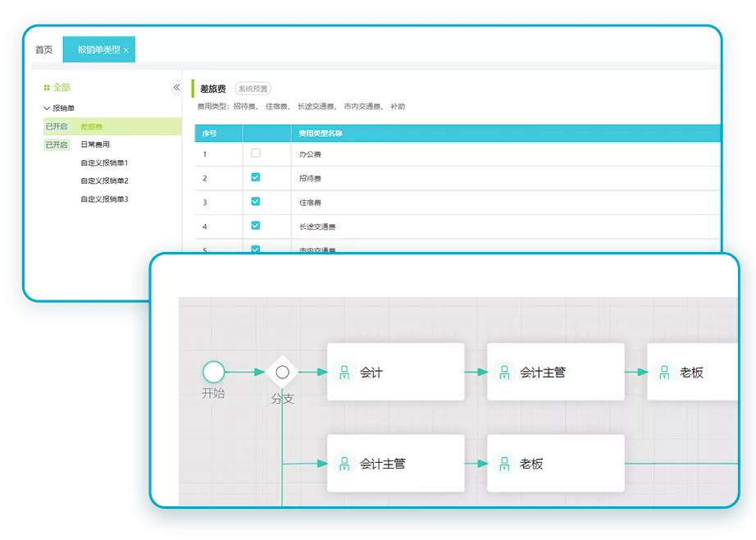Collapse sidebar with double-chevron icon

click(x=176, y=88)
